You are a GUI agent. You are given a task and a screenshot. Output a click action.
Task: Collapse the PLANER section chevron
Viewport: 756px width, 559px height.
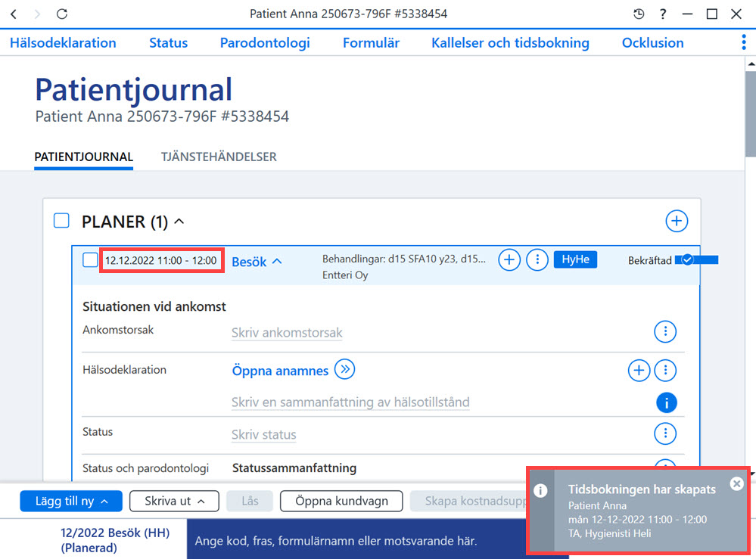pyautogui.click(x=179, y=222)
